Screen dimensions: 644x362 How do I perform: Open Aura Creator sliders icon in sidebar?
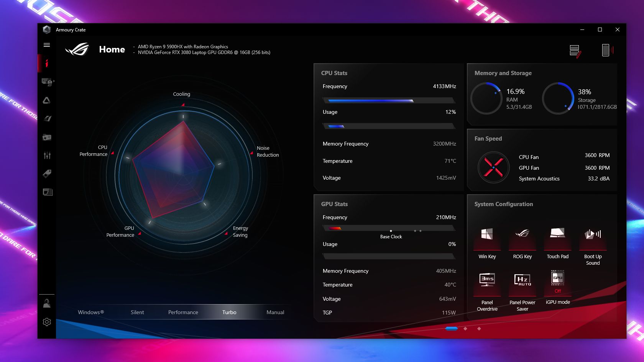pyautogui.click(x=46, y=155)
